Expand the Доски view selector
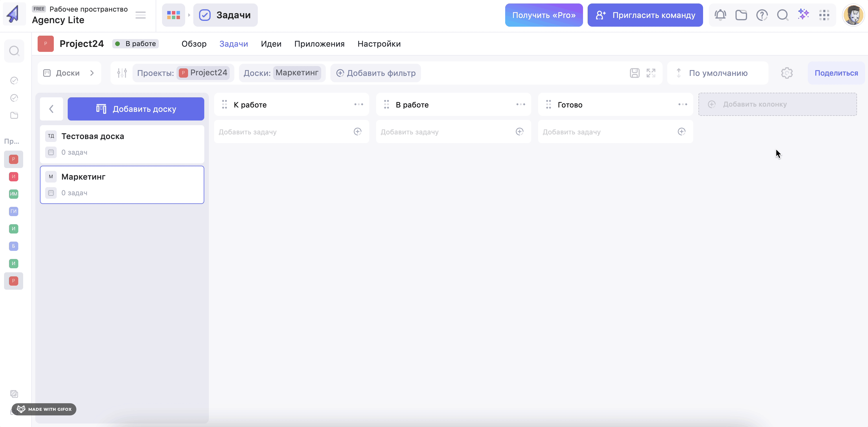The width and height of the screenshot is (868, 427). tap(69, 73)
